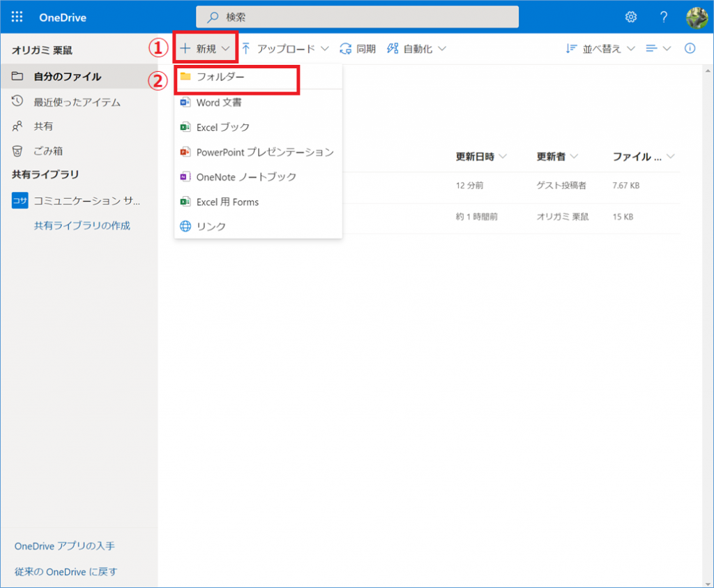
Task: Click the scrollbar down arrow
Action: [708, 583]
